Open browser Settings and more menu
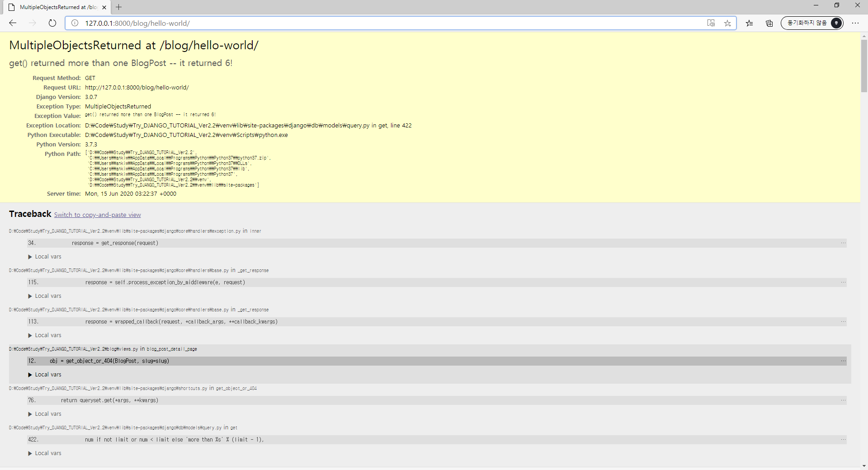 [855, 23]
